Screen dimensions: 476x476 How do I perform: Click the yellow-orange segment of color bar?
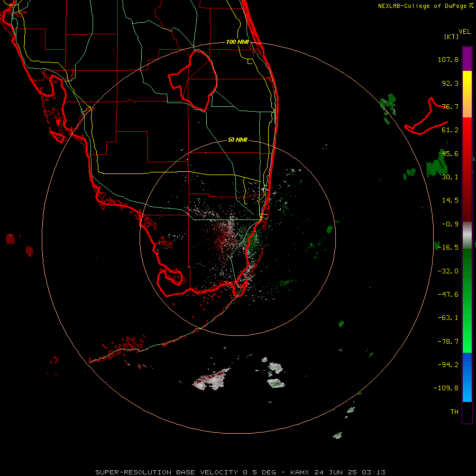[x=467, y=94]
